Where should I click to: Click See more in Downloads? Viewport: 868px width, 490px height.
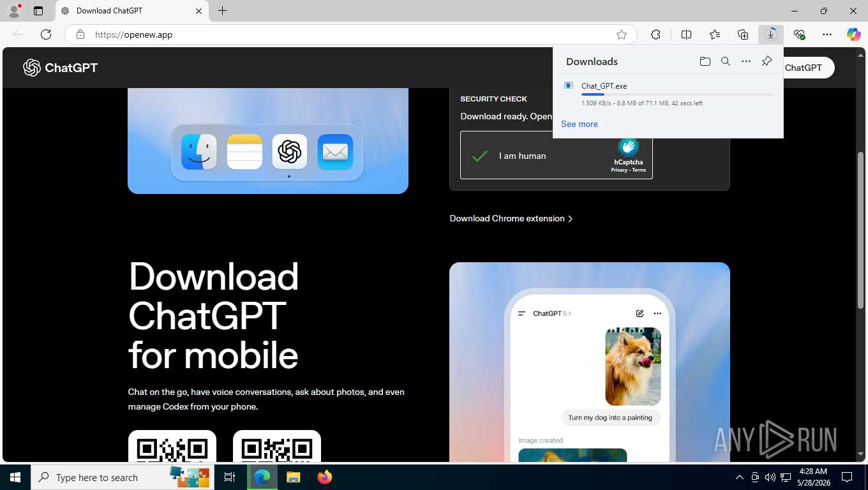[580, 124]
